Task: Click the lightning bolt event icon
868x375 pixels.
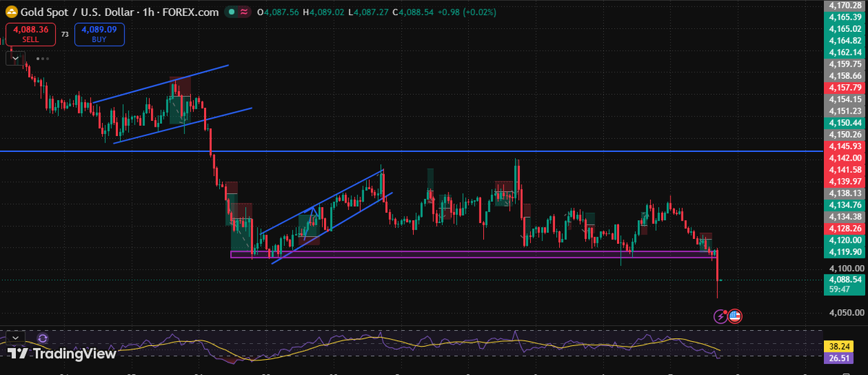Action: tap(721, 316)
